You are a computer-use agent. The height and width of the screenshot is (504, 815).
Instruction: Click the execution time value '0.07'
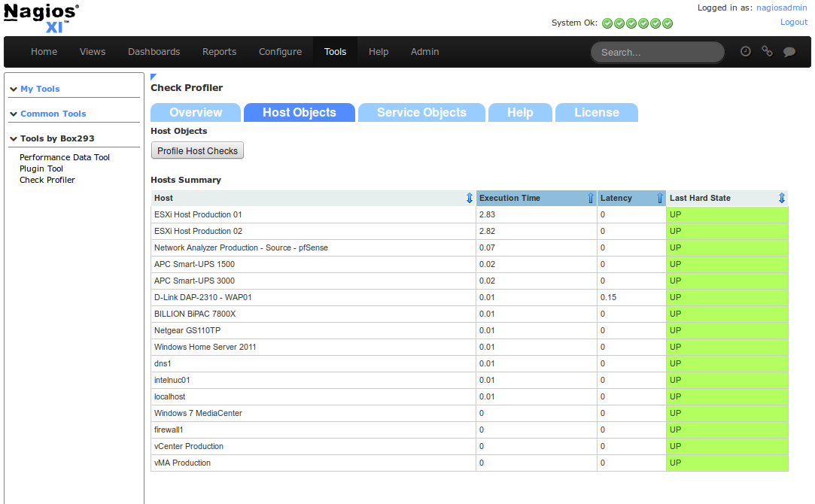[487, 247]
